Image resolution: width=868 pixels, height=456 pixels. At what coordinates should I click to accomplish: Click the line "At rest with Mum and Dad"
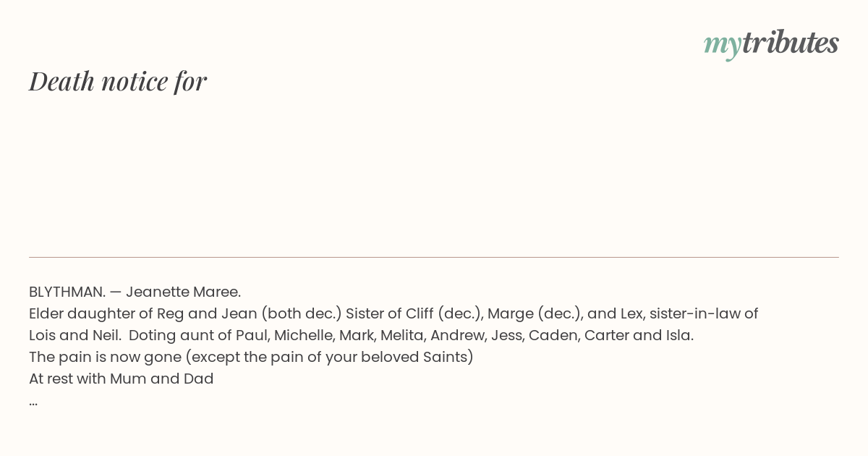(x=122, y=379)
